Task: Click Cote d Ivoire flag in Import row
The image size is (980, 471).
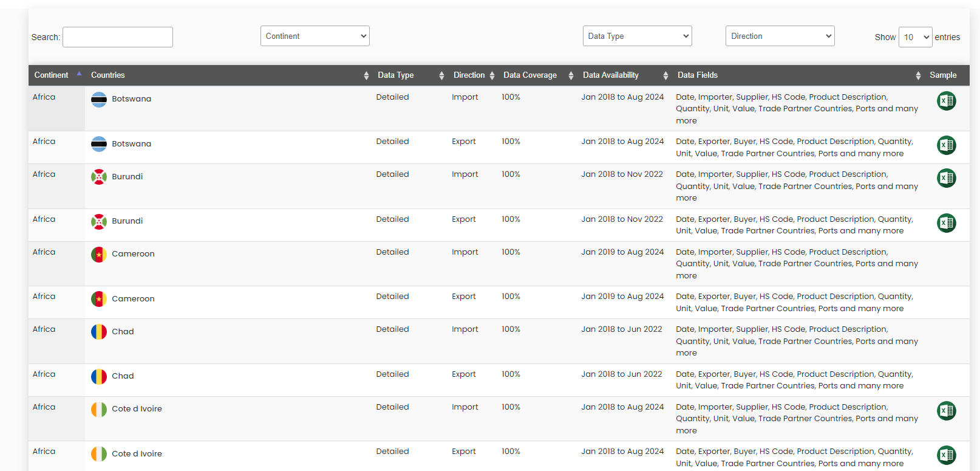Action: pyautogui.click(x=99, y=410)
